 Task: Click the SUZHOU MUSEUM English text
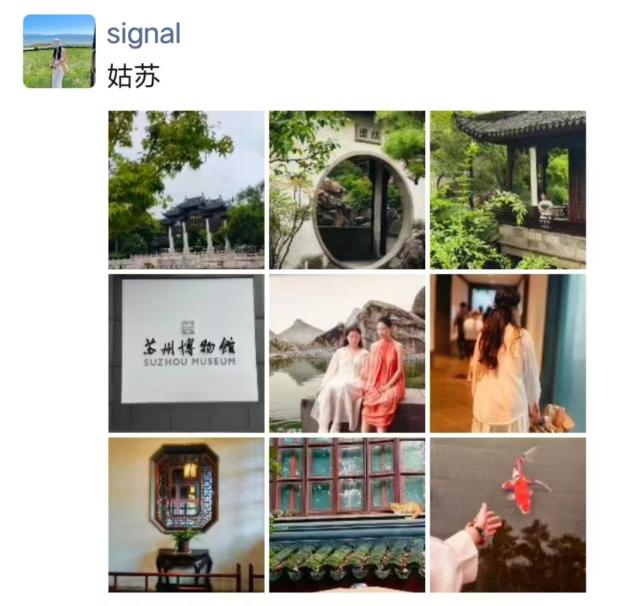point(189,361)
